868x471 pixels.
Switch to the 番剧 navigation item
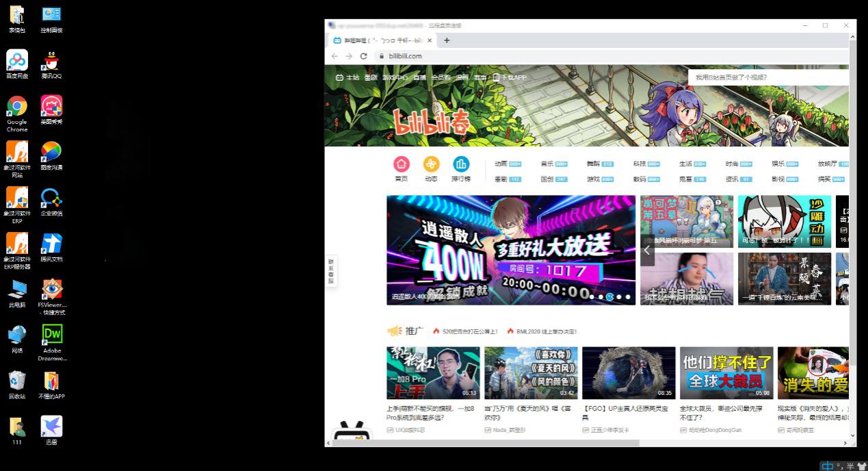point(370,77)
